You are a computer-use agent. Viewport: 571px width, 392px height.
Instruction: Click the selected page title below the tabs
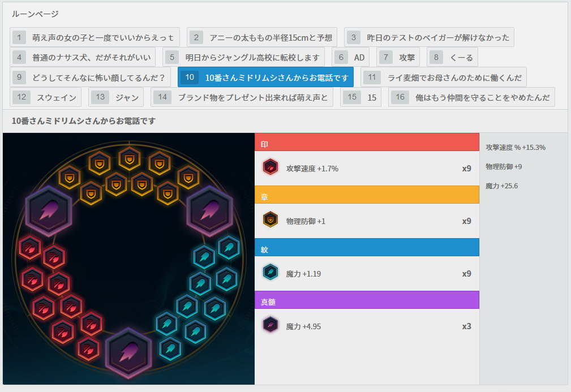(83, 121)
